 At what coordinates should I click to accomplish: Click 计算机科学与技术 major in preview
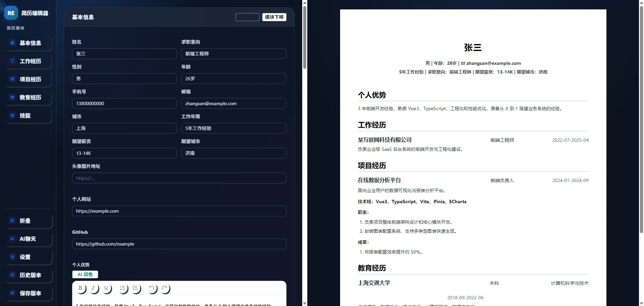570,283
